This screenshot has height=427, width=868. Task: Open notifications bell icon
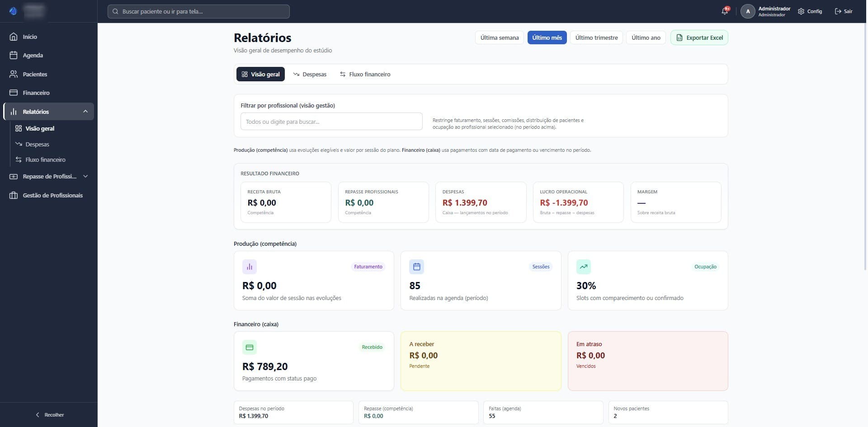click(725, 11)
